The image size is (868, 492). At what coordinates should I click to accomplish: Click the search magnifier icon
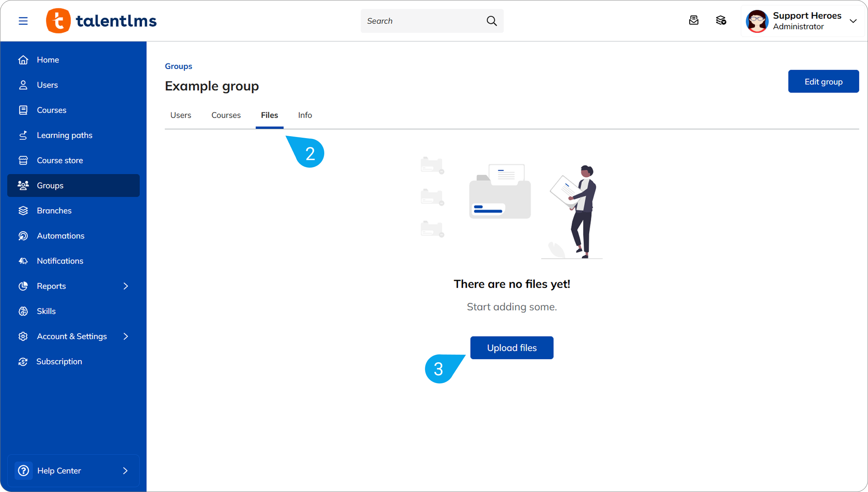491,21
